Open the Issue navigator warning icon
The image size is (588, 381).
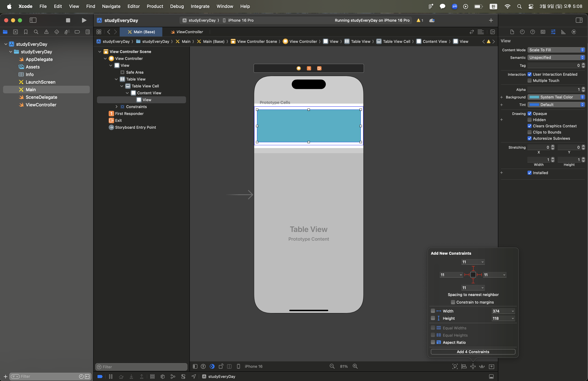(46, 32)
